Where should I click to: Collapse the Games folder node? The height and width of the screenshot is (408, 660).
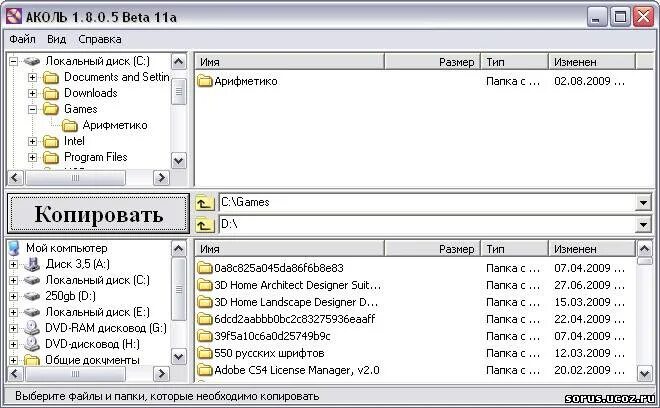click(x=32, y=109)
